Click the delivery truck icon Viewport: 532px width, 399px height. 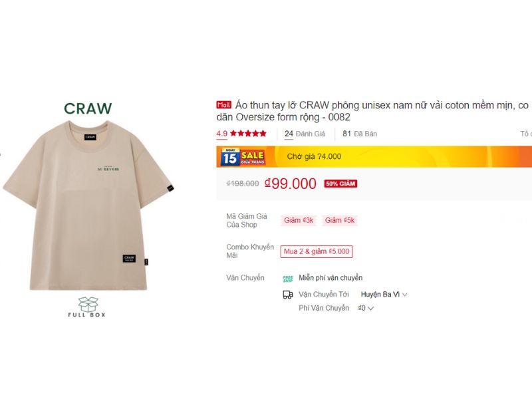288,295
